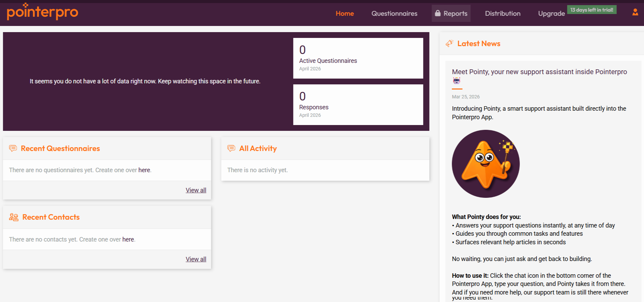Click the Latest News heading
This screenshot has height=302, width=644.
coord(479,43)
